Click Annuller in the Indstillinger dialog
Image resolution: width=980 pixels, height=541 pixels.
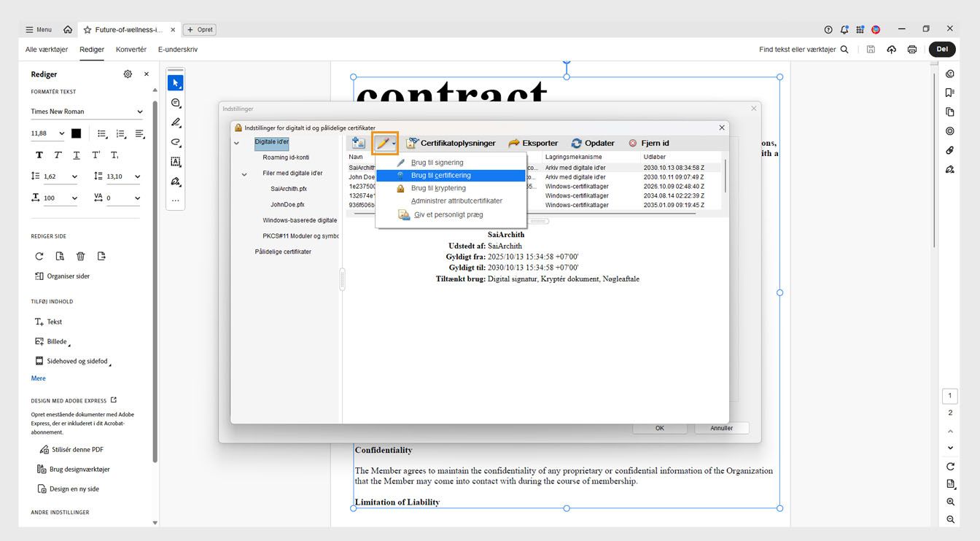tap(721, 428)
